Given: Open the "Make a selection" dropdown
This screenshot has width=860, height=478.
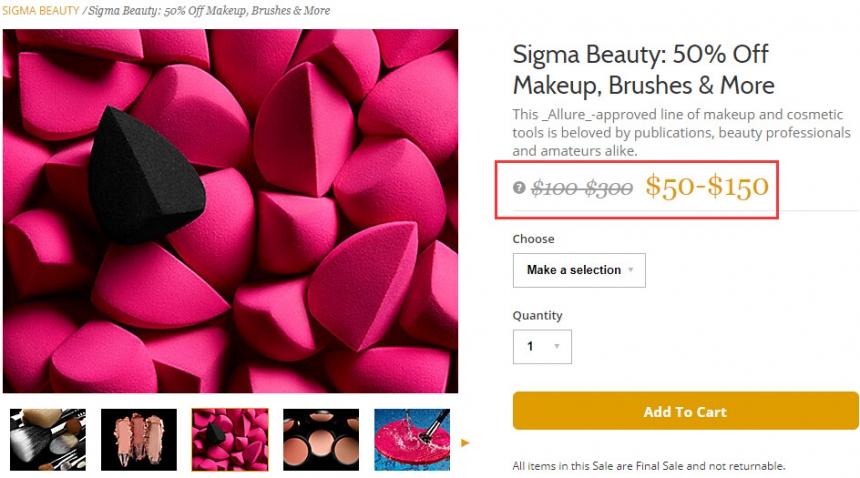Looking at the screenshot, I should tap(579, 270).
